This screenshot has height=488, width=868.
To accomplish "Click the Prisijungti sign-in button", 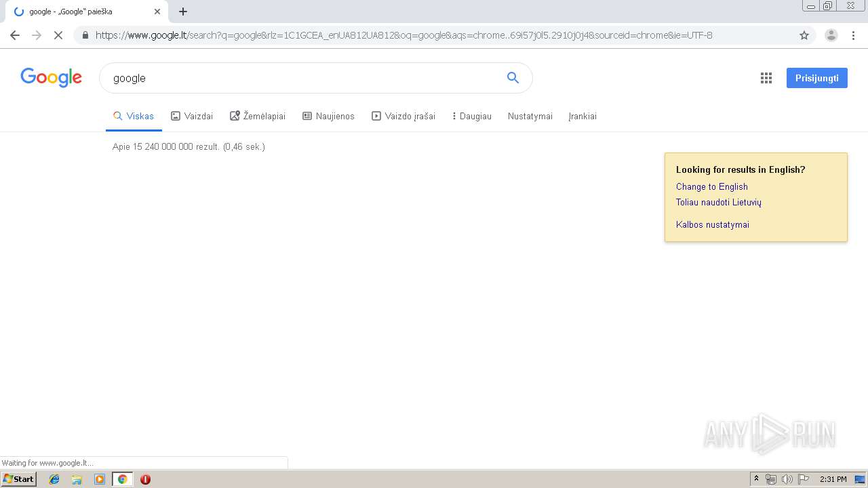I will [x=817, y=78].
